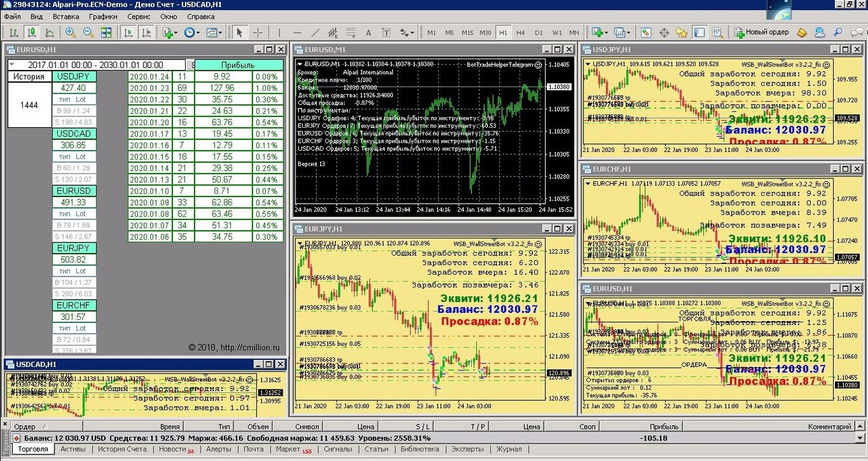Select the cursor arrow tool
Screen dimensions: 868x461
[240, 32]
